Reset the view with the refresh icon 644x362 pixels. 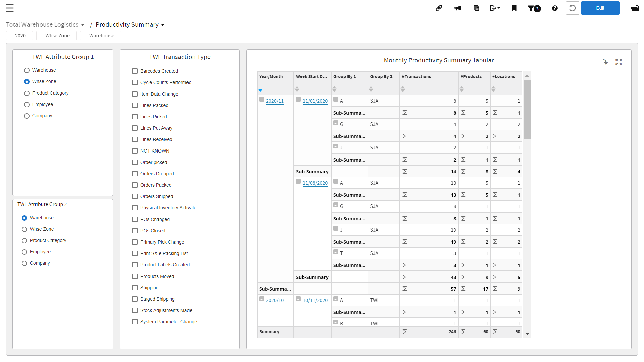coord(572,8)
